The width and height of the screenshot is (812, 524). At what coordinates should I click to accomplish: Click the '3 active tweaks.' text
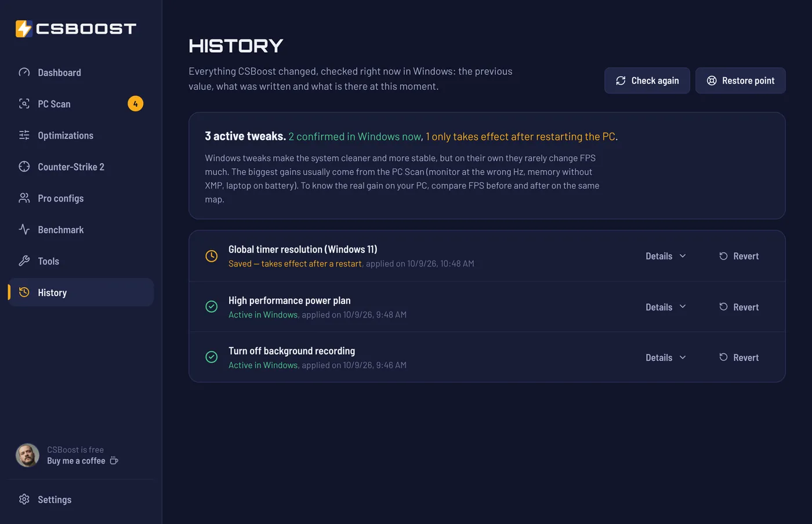[245, 136]
